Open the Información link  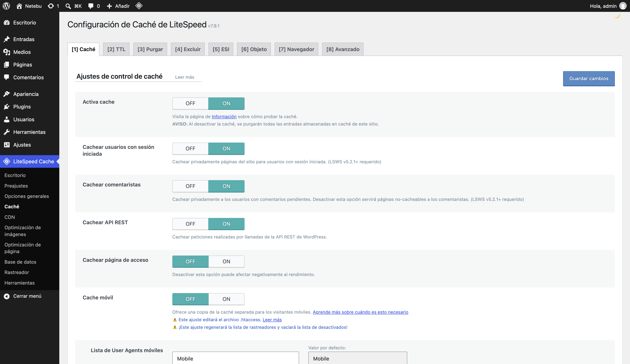[x=224, y=116]
